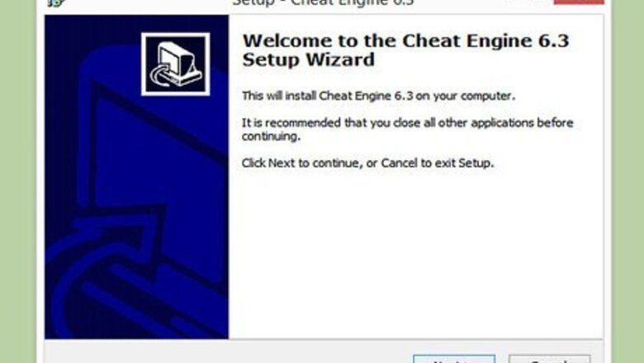Click the dark blue wizard banner image
The width and height of the screenshot is (644, 363).
coord(136,177)
